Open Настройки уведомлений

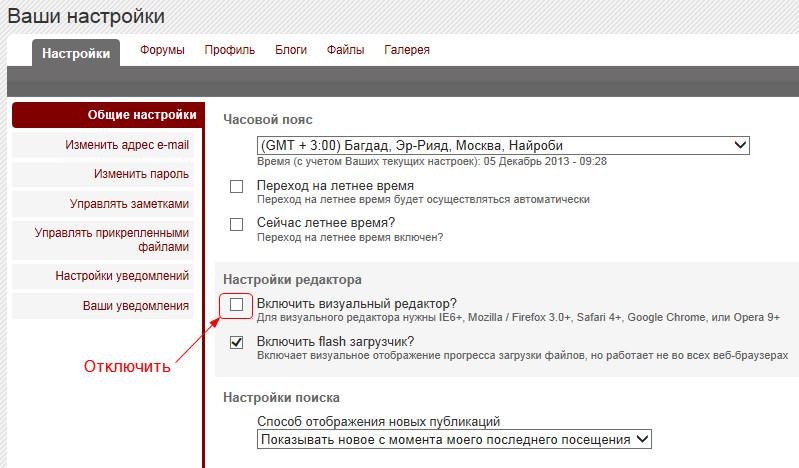coord(103,276)
